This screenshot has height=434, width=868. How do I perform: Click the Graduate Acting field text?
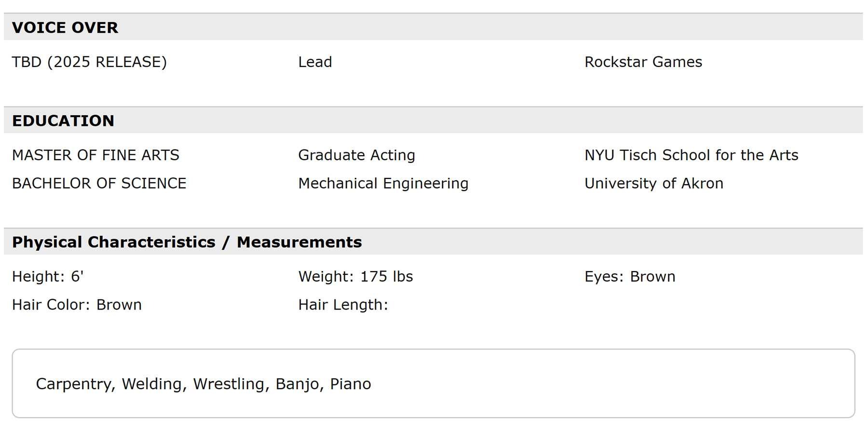pyautogui.click(x=356, y=155)
